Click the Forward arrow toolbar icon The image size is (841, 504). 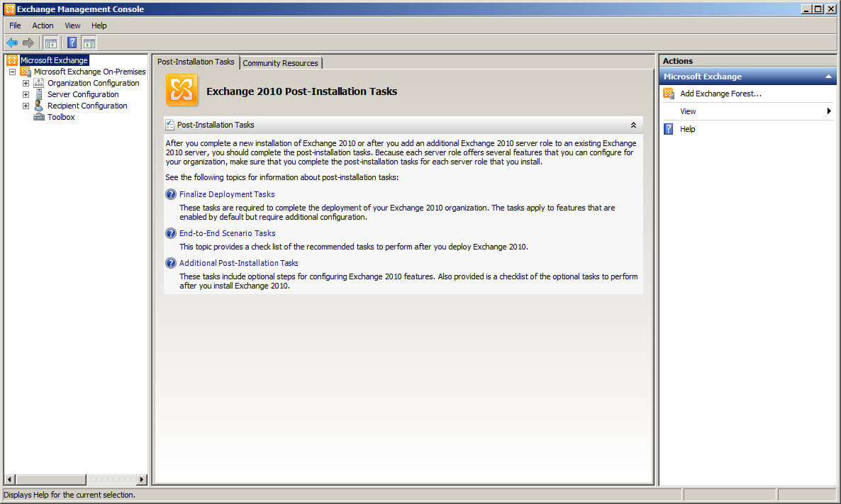[x=28, y=43]
